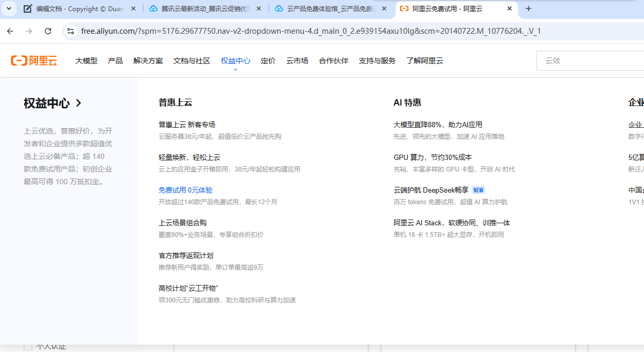The height and width of the screenshot is (352, 644).
Task: Click into the 云效 search field
Action: pyautogui.click(x=590, y=61)
